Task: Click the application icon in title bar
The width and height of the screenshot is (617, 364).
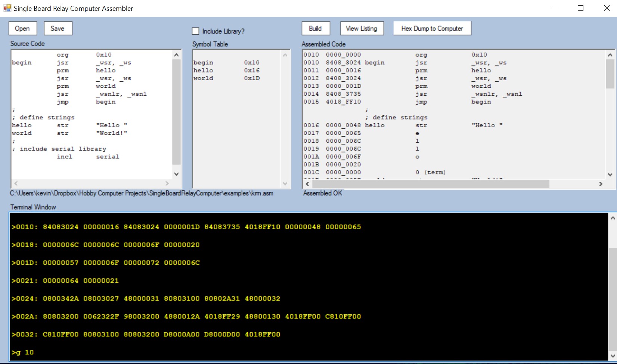Action: tap(7, 8)
